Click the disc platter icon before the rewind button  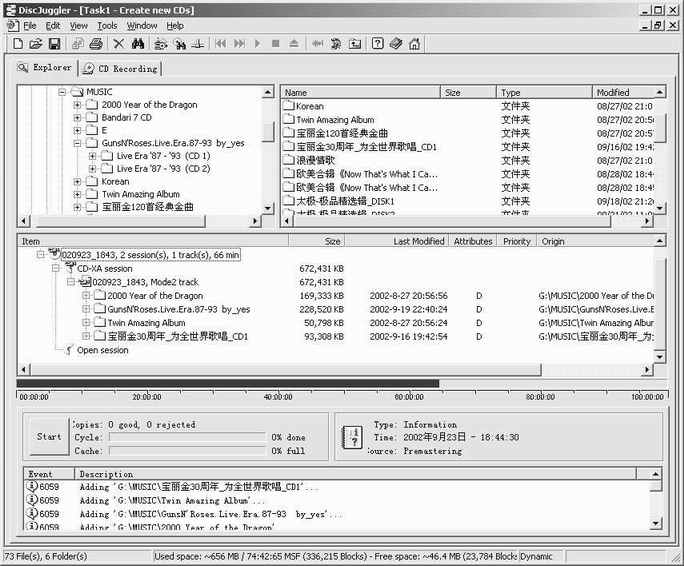pos(198,44)
